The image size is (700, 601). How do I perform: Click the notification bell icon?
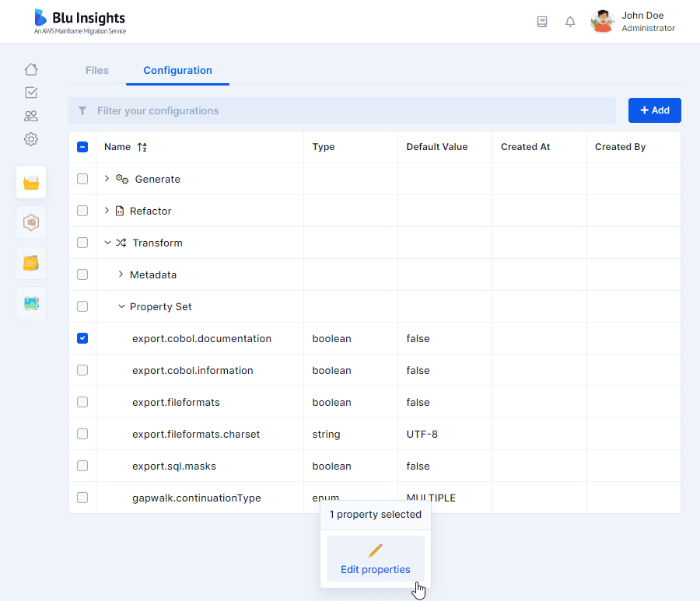(x=570, y=22)
